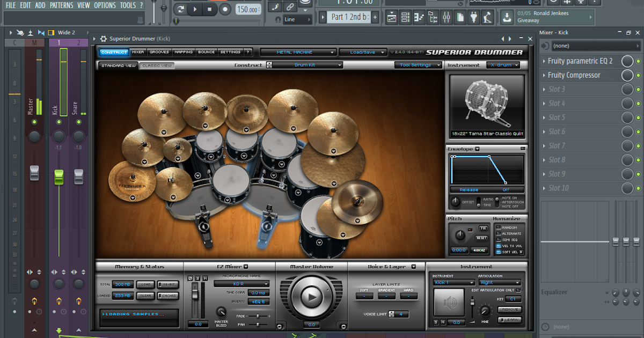The height and width of the screenshot is (338, 644).
Task: Click the EZ Mixer phase invert icon
Action: click(x=190, y=278)
